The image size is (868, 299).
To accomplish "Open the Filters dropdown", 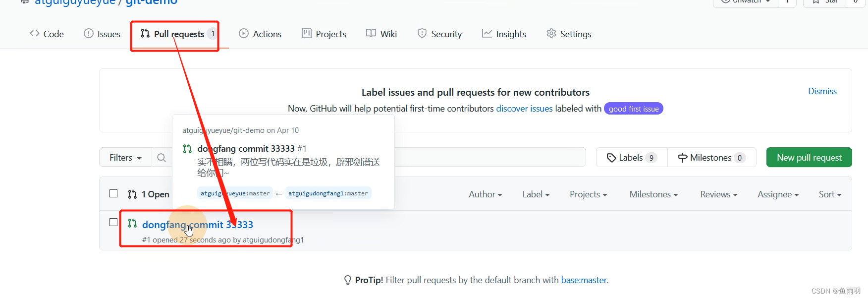I will point(125,157).
